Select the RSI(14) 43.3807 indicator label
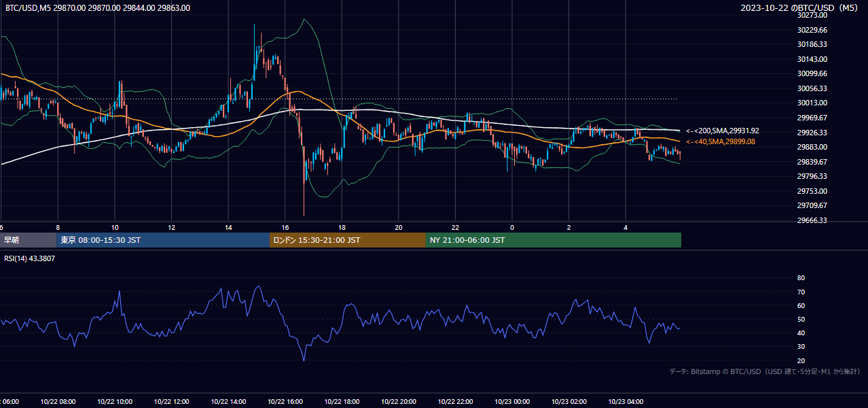The height and width of the screenshot is (408, 868). (x=30, y=258)
